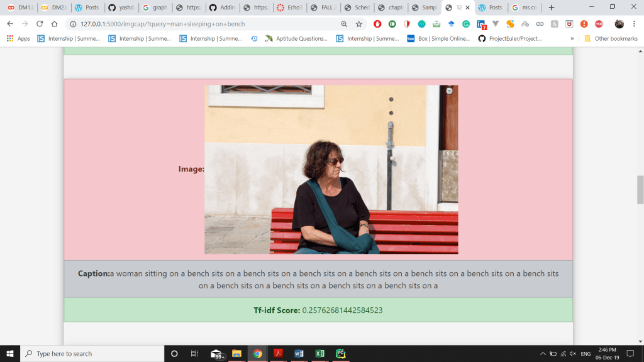Open a new browser tab
Image resolution: width=644 pixels, height=362 pixels.
552,8
